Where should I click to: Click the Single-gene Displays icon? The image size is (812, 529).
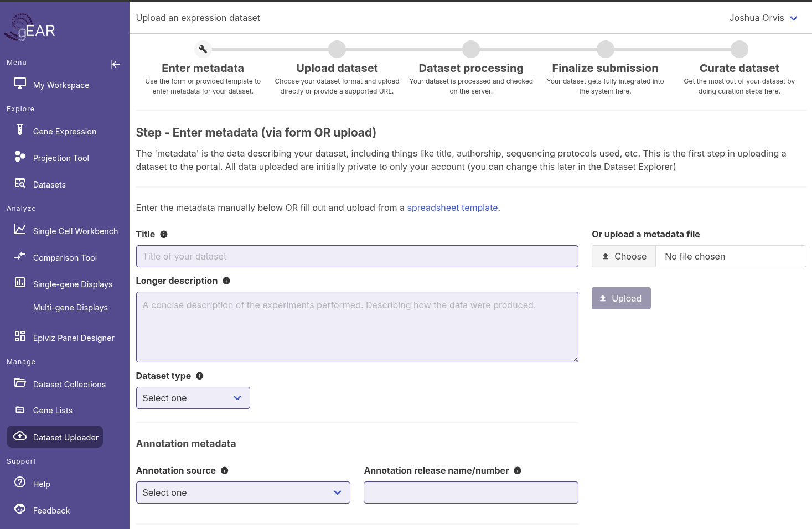pos(20,282)
